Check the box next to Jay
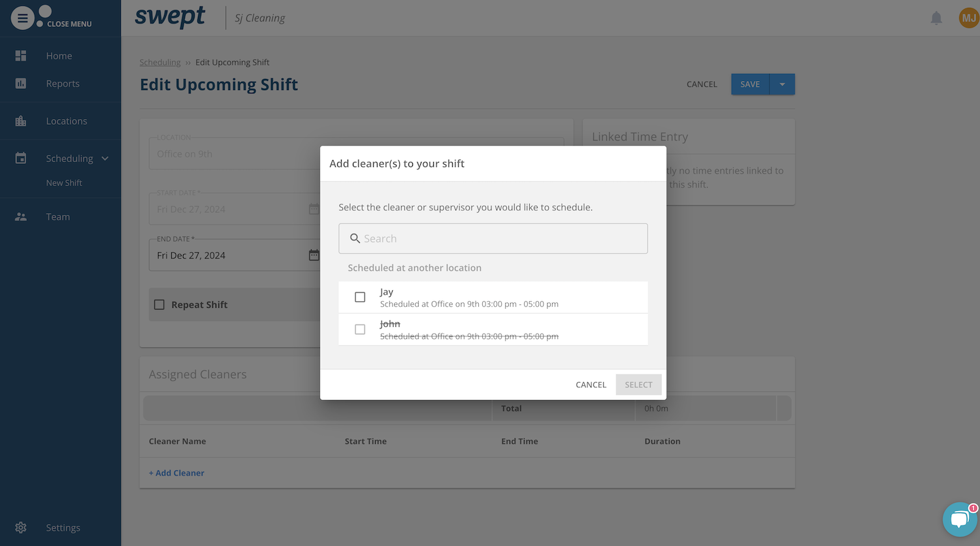Image resolution: width=980 pixels, height=546 pixels. (360, 297)
